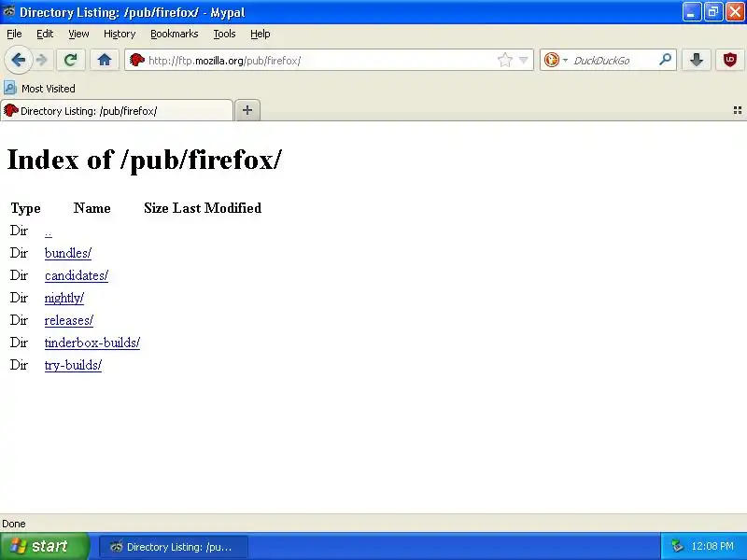
Task: Click the system tray network icon
Action: click(x=677, y=546)
